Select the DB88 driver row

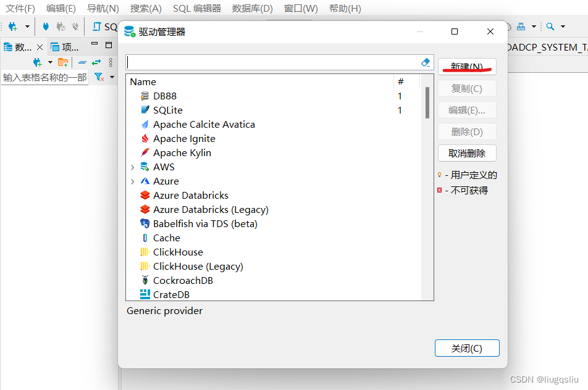274,96
